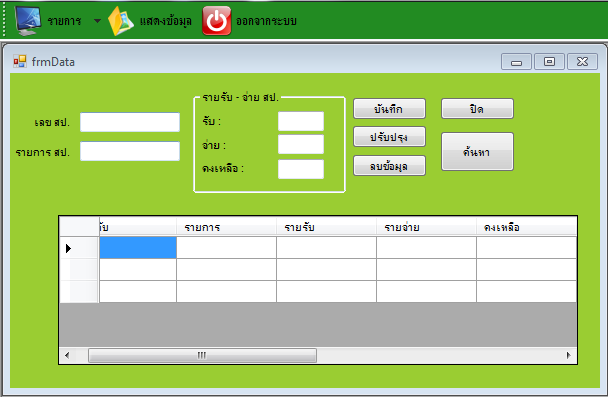Screen dimensions: 608x397
Task: Click the frmData window form icon
Action: (x=20, y=61)
